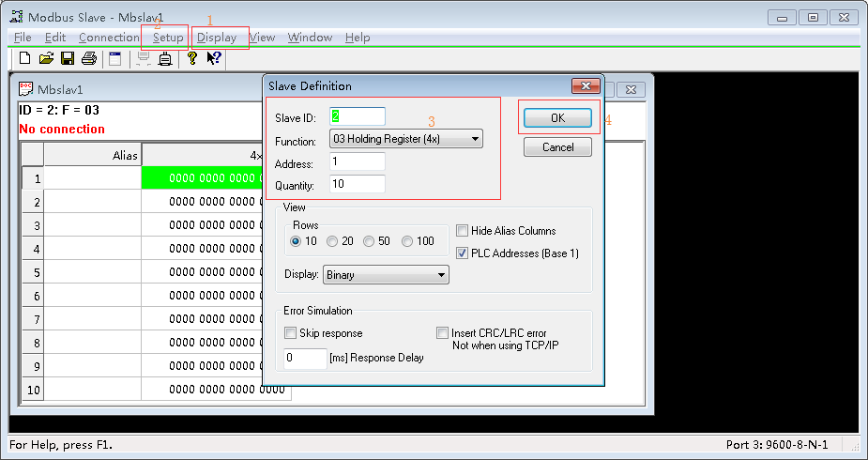Viewport: 868px width, 460px height.
Task: Click the yellow question mark About icon
Action: click(191, 58)
